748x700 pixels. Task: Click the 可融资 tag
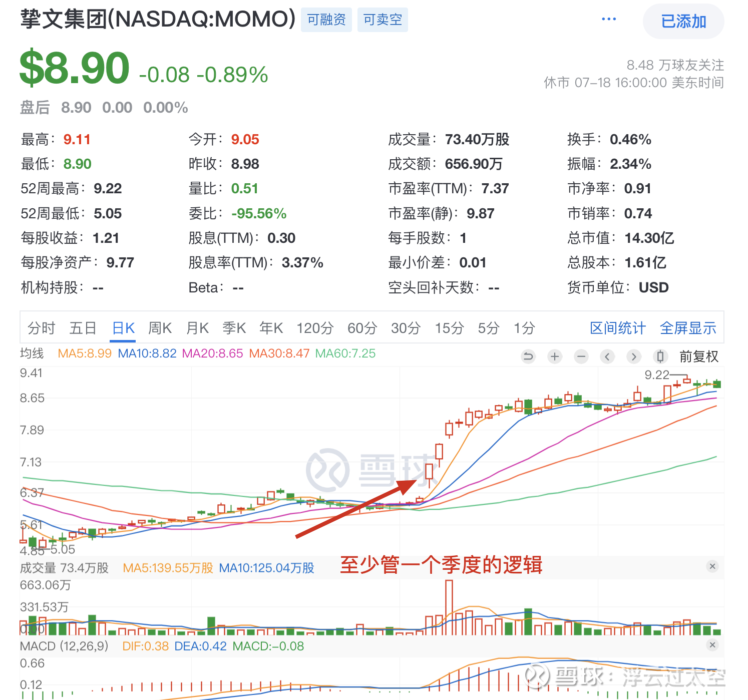tap(326, 20)
